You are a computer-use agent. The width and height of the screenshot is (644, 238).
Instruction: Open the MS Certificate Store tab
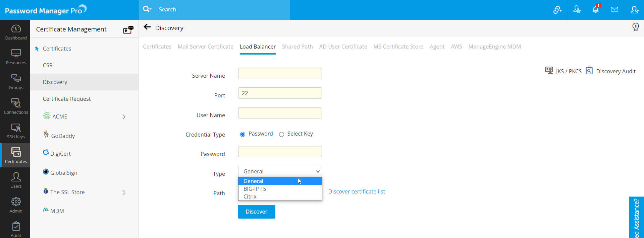click(x=398, y=47)
